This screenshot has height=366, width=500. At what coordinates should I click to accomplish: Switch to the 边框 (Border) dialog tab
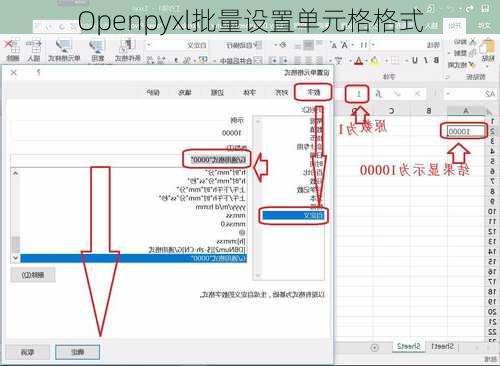pos(217,92)
